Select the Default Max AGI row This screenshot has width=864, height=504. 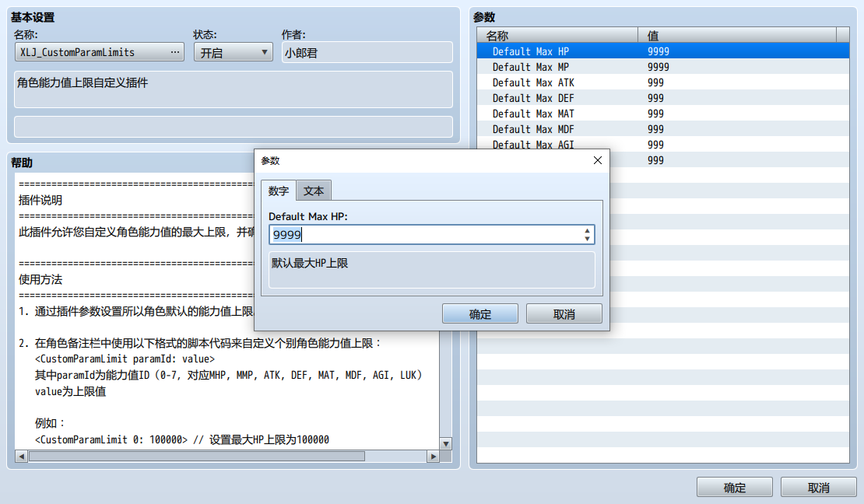[663, 144]
